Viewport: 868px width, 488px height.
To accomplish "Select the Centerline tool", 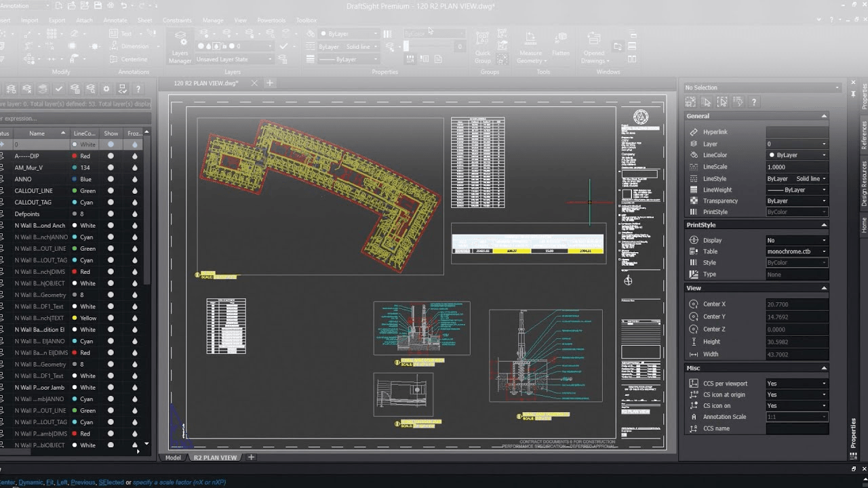I will pyautogui.click(x=133, y=61).
